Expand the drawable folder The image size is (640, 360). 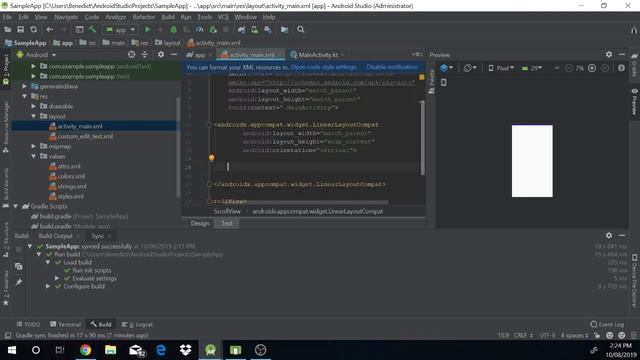(x=34, y=106)
